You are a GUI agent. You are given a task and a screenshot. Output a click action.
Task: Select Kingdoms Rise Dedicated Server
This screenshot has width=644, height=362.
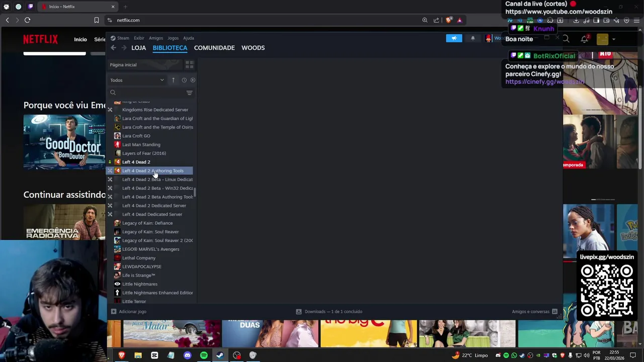(151, 110)
